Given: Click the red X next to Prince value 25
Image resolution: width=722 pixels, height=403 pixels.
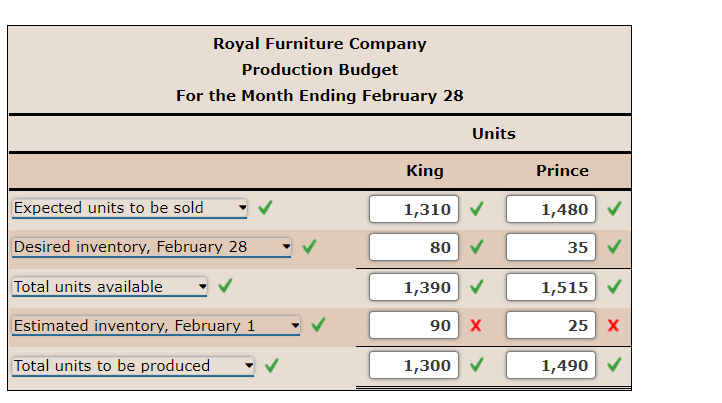Looking at the screenshot, I should [x=613, y=326].
